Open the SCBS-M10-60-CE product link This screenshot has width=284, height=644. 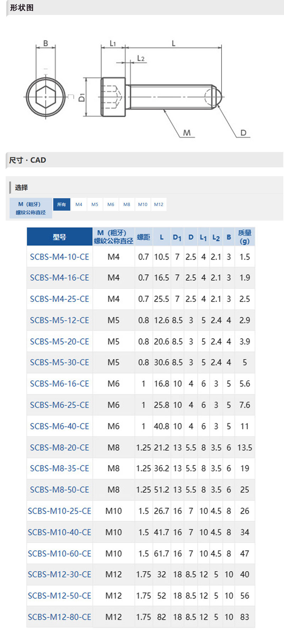60,553
